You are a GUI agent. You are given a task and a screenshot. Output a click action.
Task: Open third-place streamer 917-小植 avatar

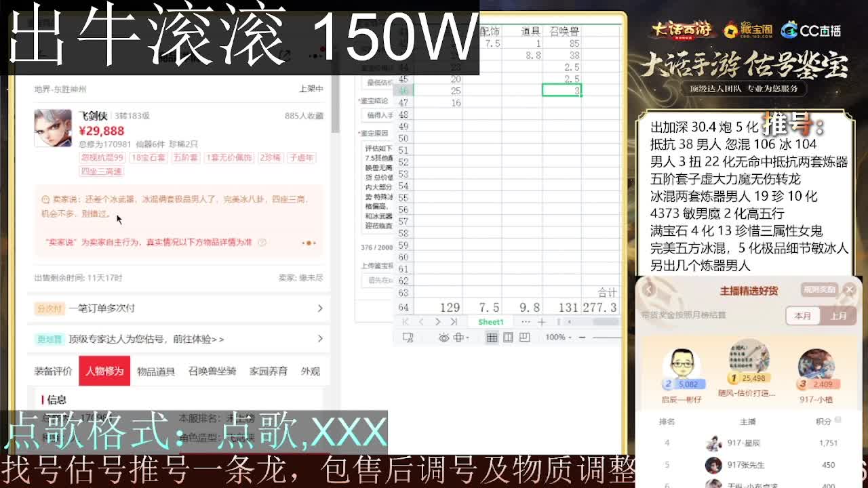point(816,366)
